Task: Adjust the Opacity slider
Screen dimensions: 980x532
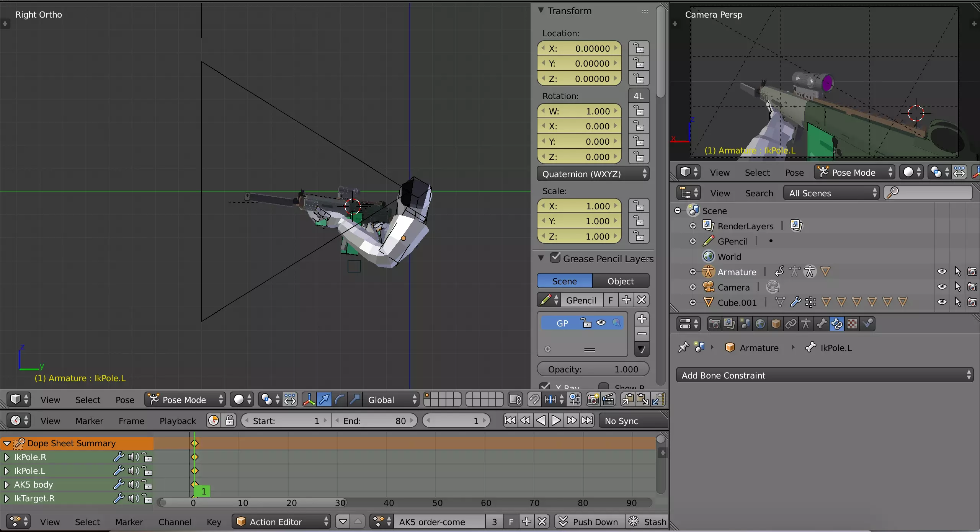Action: (x=593, y=369)
